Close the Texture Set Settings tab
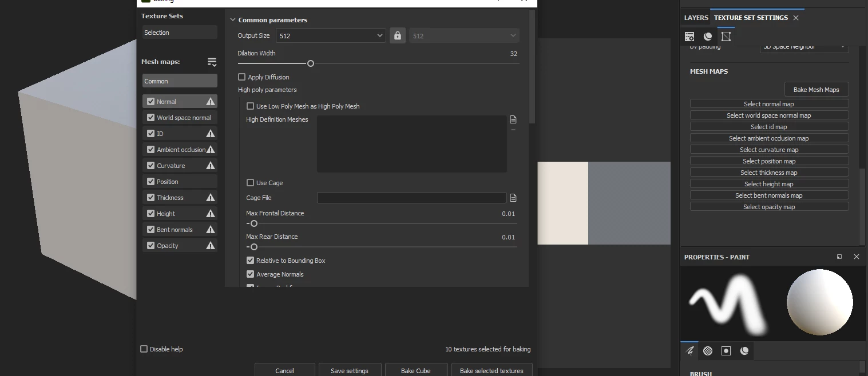The width and height of the screenshot is (868, 376). click(796, 18)
